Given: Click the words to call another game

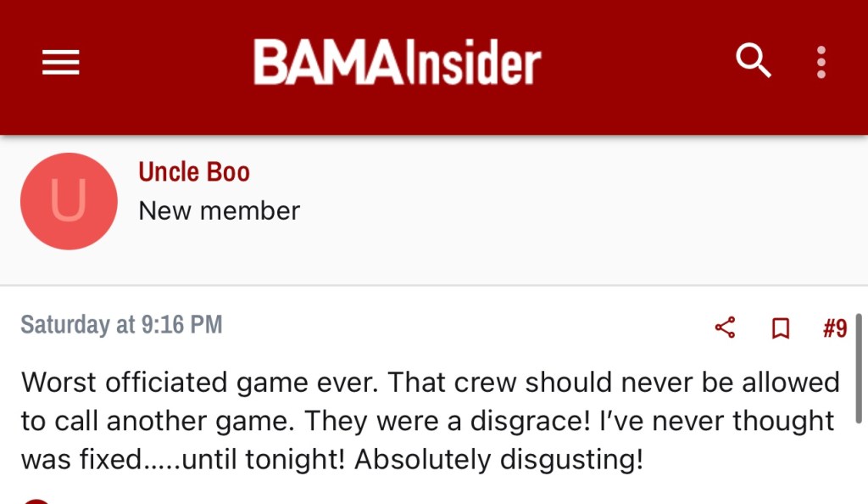Looking at the screenshot, I should pyautogui.click(x=159, y=421).
